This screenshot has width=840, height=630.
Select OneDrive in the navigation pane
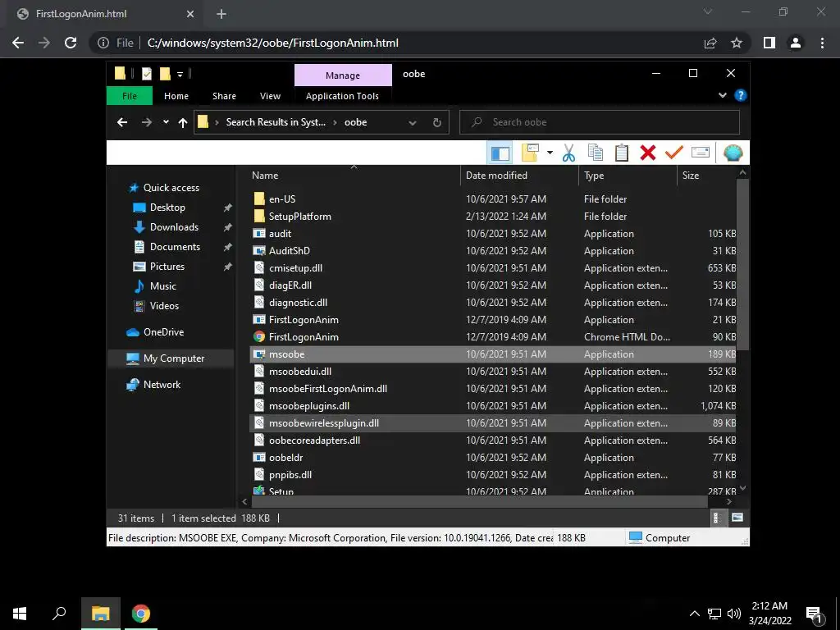pos(163,332)
